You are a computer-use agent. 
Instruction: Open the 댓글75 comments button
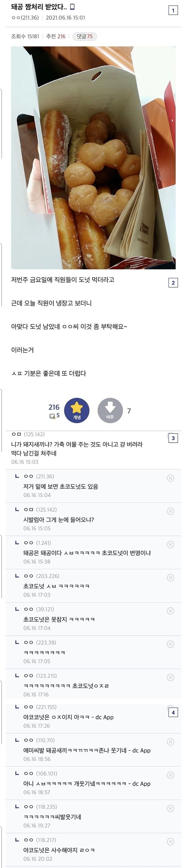84,36
